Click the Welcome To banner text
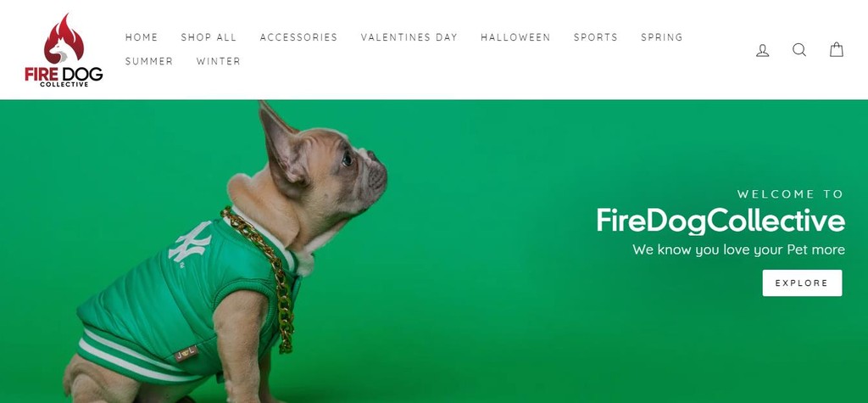 pyautogui.click(x=791, y=194)
